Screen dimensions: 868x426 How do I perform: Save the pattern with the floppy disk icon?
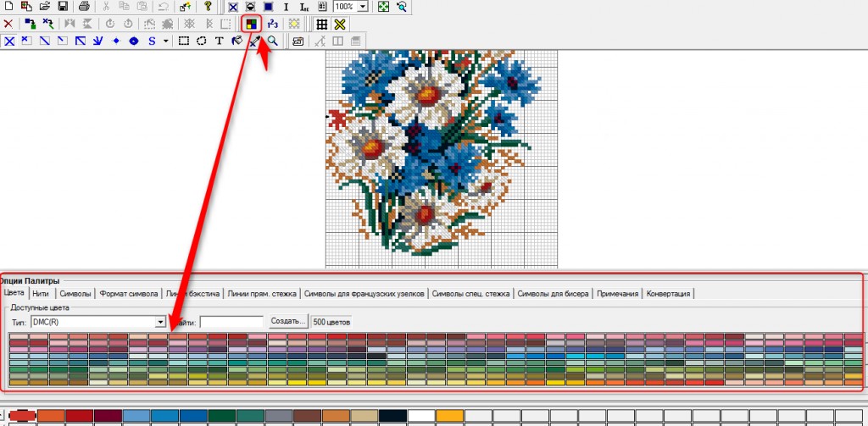coord(63,7)
